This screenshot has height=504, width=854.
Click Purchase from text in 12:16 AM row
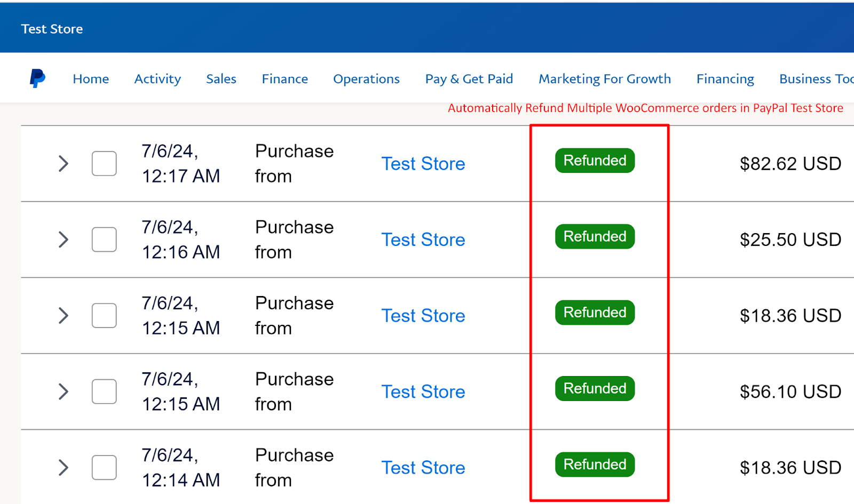tap(294, 239)
